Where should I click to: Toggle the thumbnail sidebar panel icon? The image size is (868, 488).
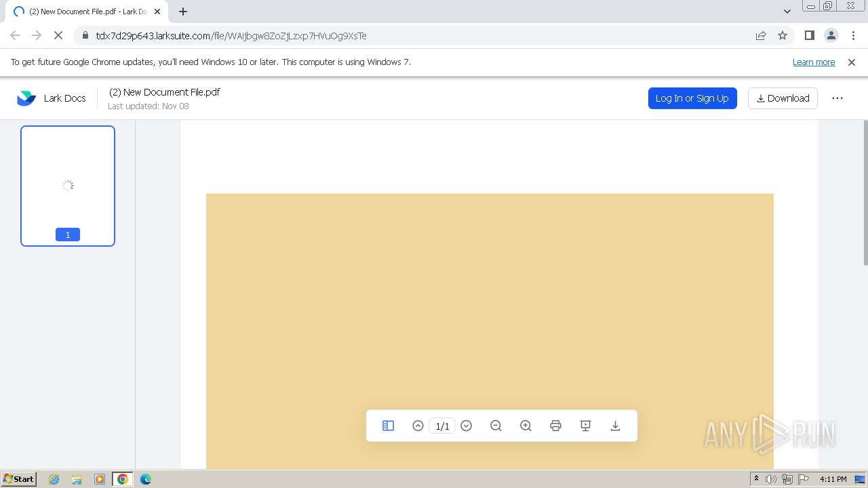pos(388,426)
